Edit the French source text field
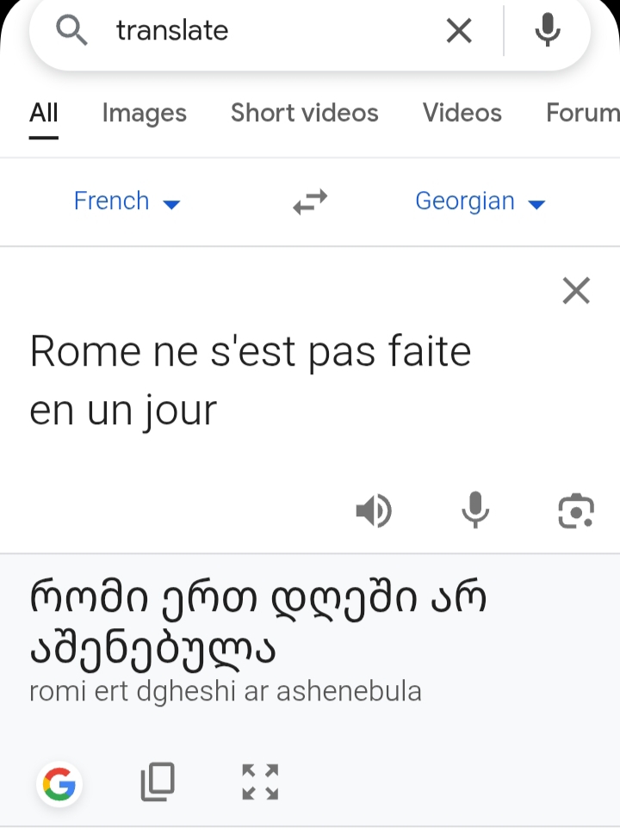 click(250, 381)
